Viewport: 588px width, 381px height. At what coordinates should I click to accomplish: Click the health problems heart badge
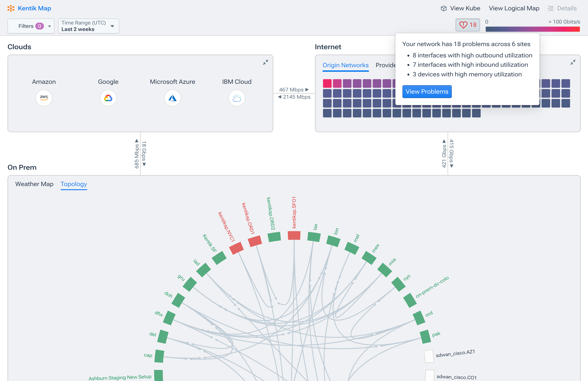point(468,25)
